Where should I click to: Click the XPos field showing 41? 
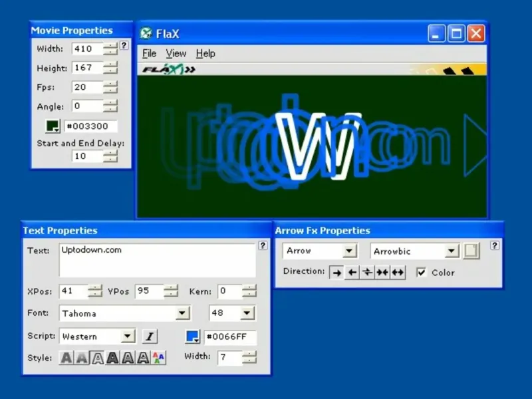pyautogui.click(x=74, y=291)
